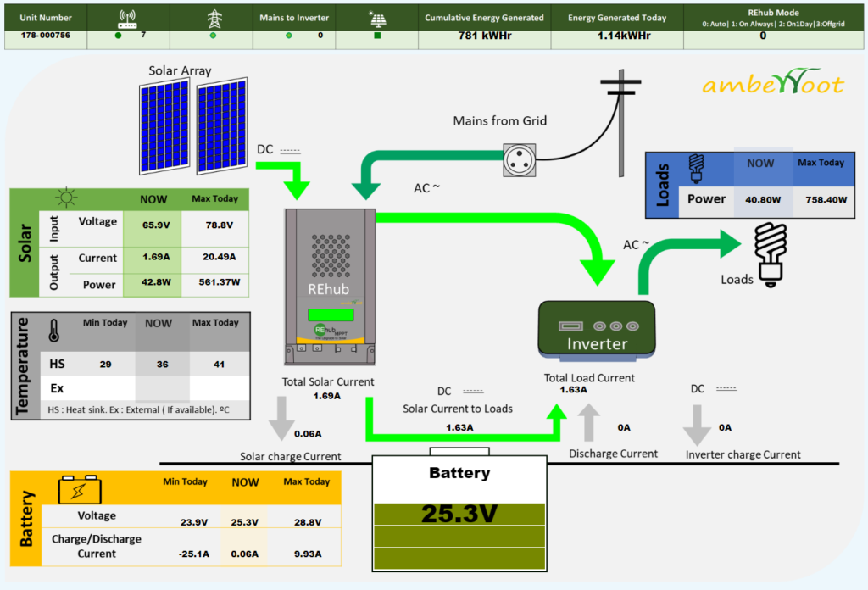868x590 pixels.
Task: Click the utility pole icon
Action: (621, 123)
